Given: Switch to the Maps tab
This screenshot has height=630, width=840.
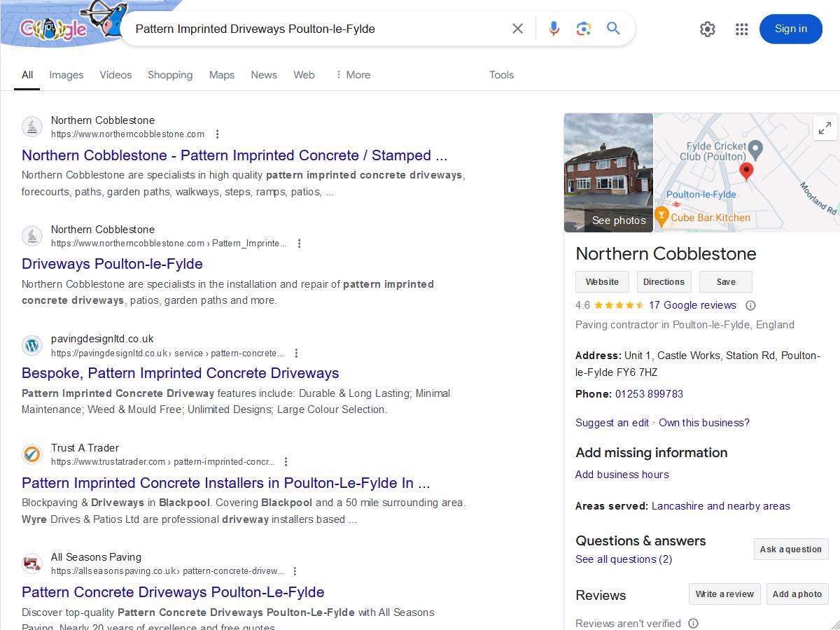Looking at the screenshot, I should [222, 75].
